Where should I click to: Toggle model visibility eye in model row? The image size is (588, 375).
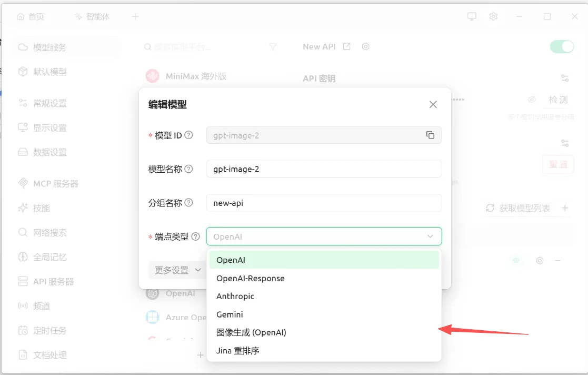pos(516,260)
